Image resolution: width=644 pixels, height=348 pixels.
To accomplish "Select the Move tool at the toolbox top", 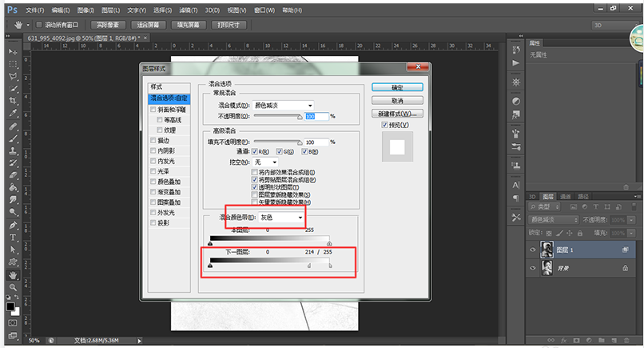I will tap(13, 51).
